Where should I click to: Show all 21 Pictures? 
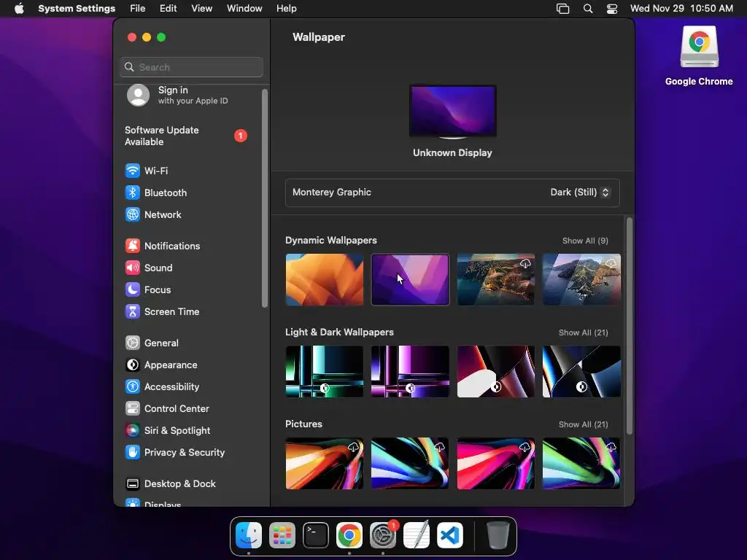click(583, 424)
